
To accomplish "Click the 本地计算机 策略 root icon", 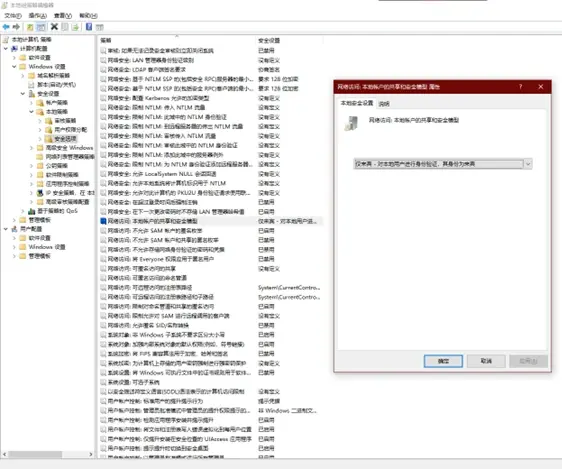I will [6, 39].
